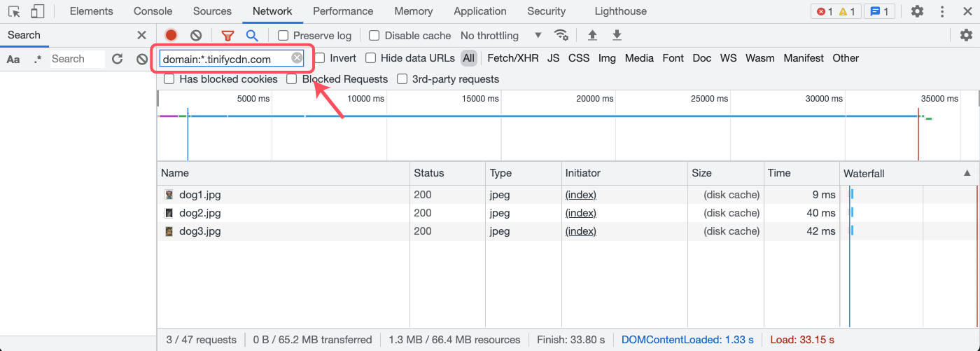Open the (index) initiator for dog1.jpg
Image resolution: width=980 pixels, height=351 pixels.
coord(581,195)
